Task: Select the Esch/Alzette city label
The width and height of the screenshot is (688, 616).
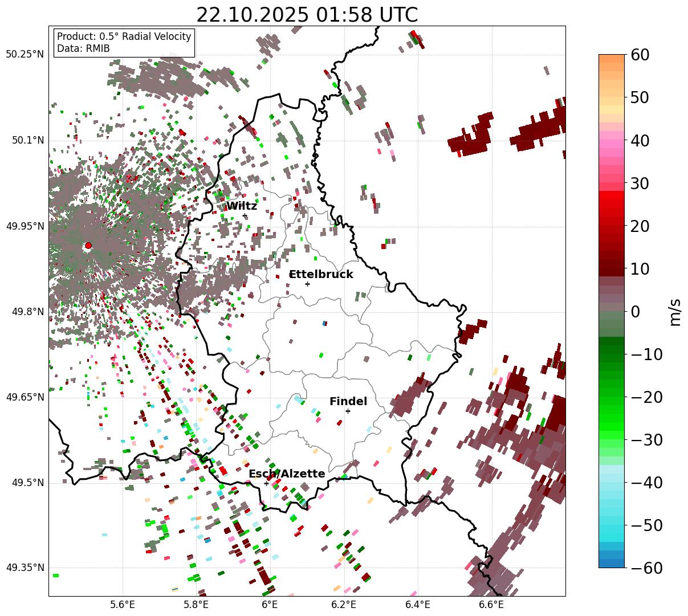Action: [x=287, y=474]
